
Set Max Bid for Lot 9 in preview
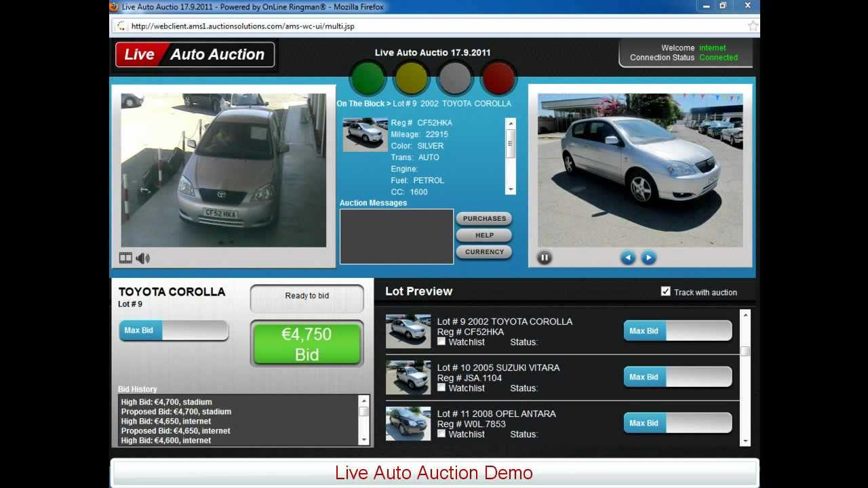677,331
